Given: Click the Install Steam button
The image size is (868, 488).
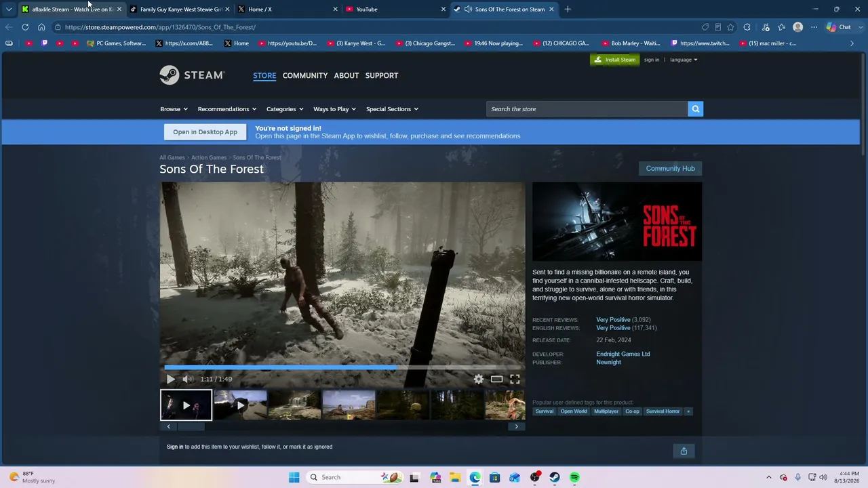Looking at the screenshot, I should point(615,60).
